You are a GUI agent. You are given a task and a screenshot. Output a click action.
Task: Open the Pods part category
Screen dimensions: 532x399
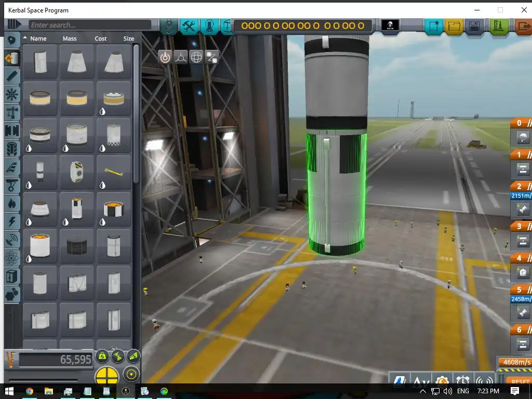[12, 40]
